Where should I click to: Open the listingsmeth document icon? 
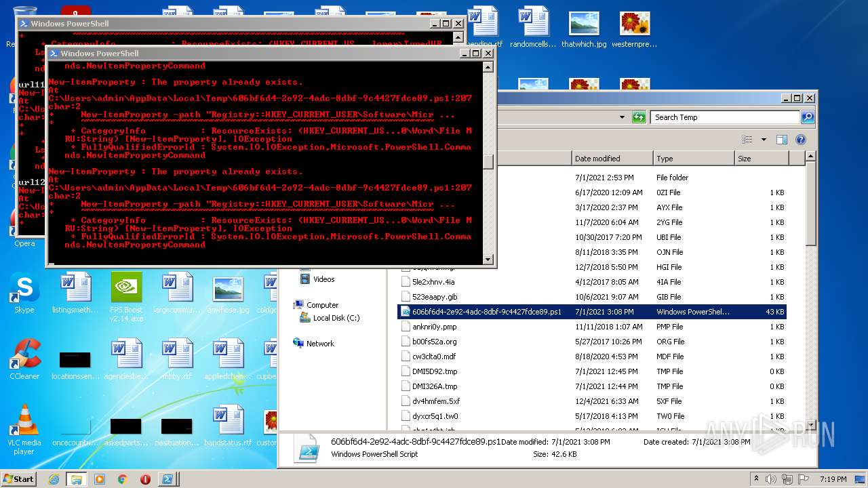coord(75,293)
